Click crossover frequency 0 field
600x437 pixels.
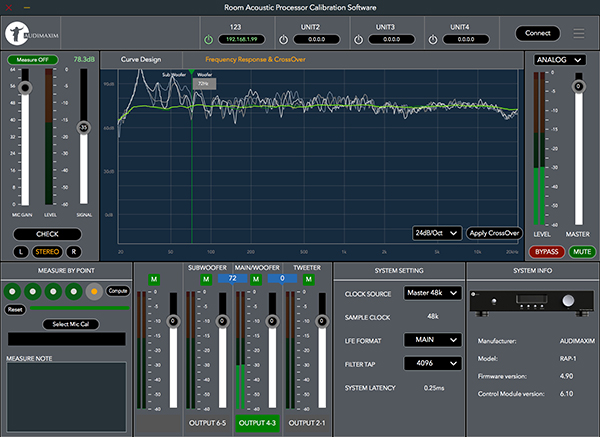[282, 278]
